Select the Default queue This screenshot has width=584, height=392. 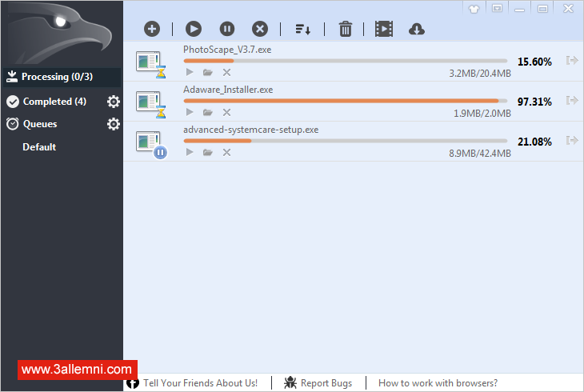pos(39,147)
